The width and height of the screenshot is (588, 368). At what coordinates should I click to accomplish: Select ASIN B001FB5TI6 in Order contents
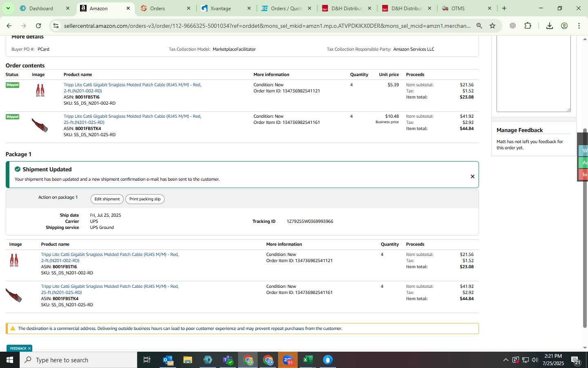87,97
